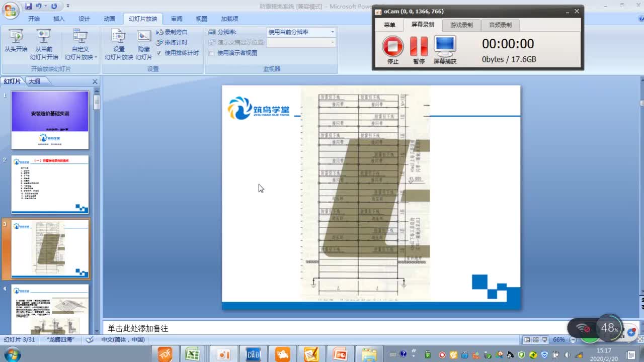
Task: Open Home tab (开始)
Action: [34, 19]
